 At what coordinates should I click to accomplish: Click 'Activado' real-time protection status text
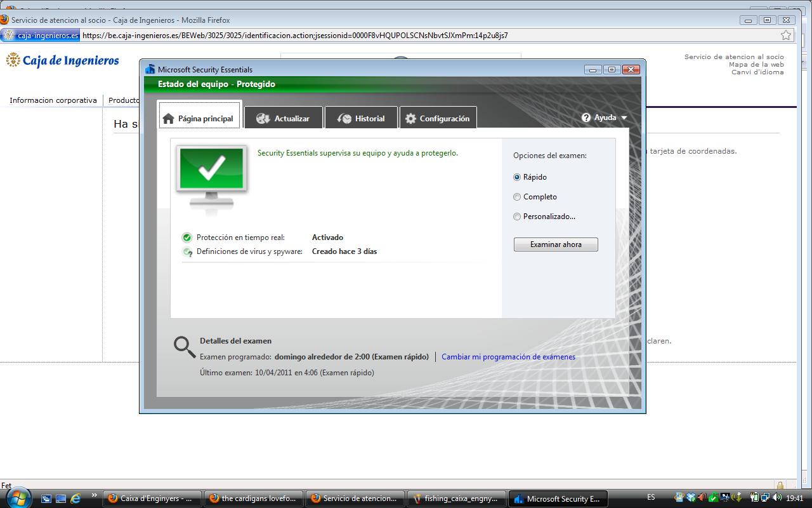point(327,237)
